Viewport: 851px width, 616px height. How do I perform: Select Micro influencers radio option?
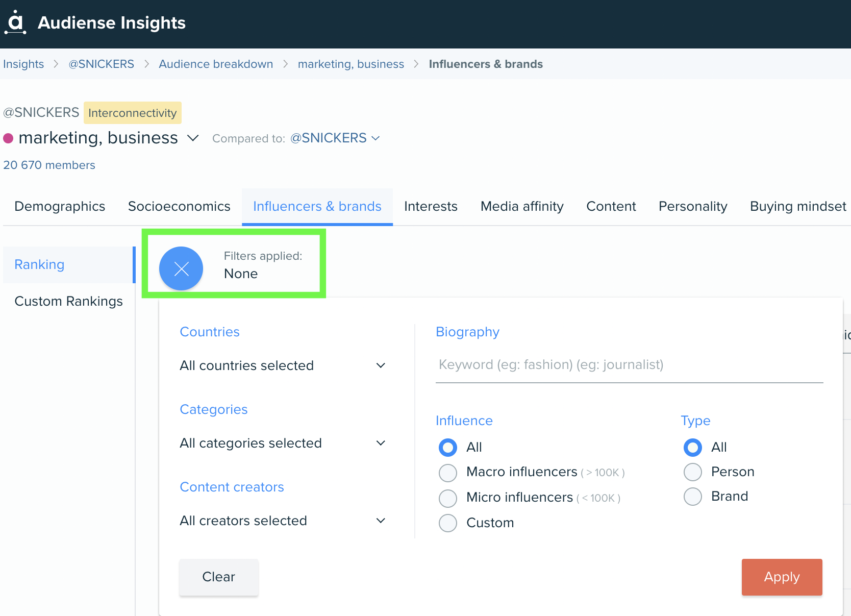click(x=448, y=498)
